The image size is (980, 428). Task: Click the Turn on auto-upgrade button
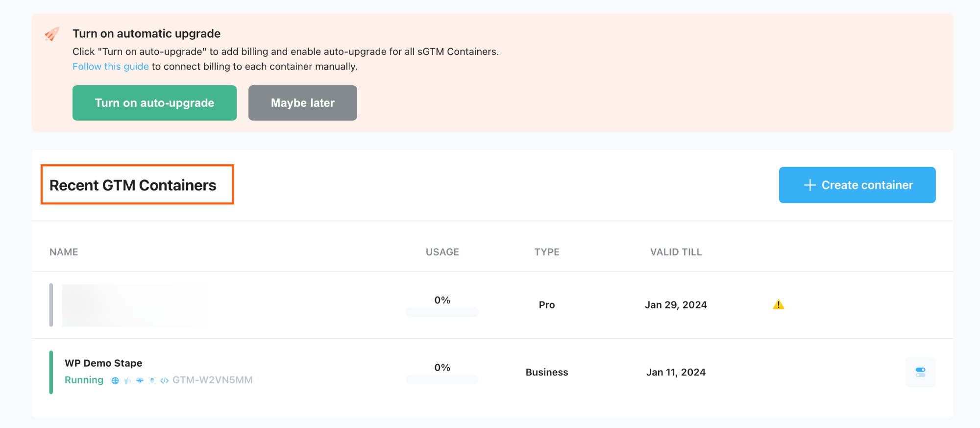pos(154,103)
